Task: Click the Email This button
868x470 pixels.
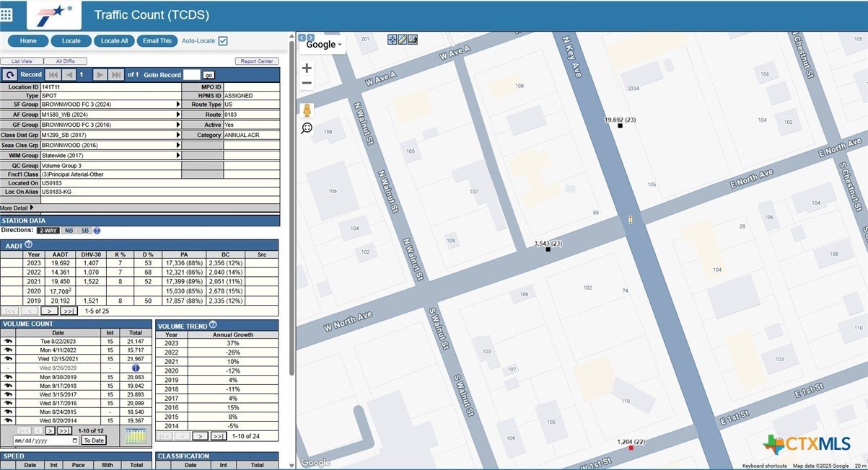Action: [157, 41]
